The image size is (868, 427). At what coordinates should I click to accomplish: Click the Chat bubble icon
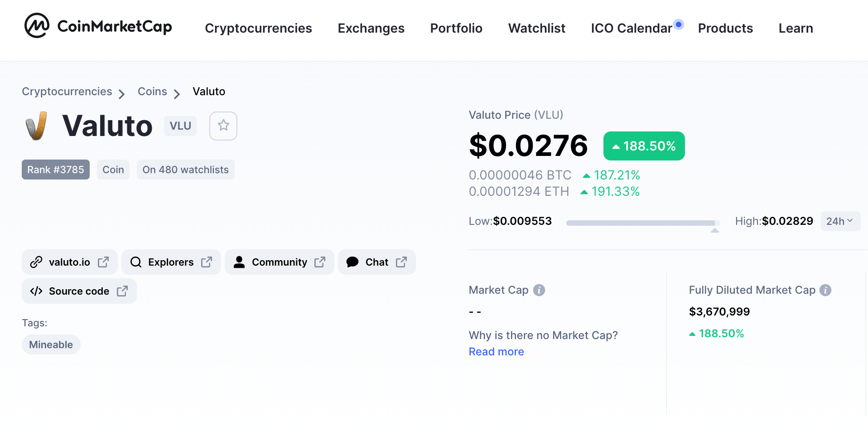point(352,262)
